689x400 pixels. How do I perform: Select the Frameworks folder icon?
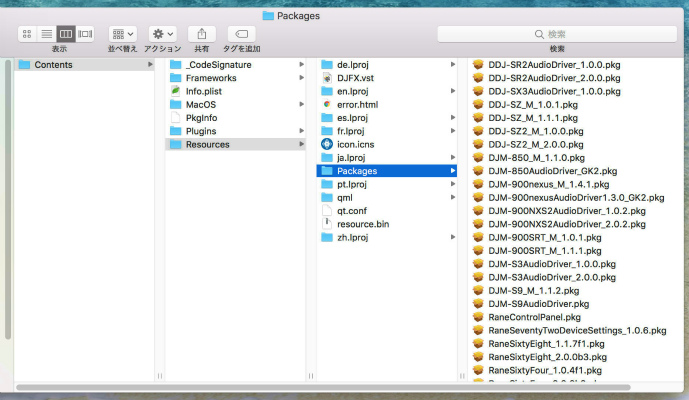176,78
